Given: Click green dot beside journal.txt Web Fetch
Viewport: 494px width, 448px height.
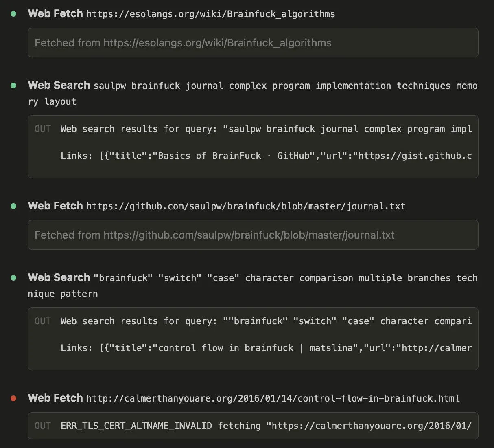Looking at the screenshot, I should coord(13,206).
